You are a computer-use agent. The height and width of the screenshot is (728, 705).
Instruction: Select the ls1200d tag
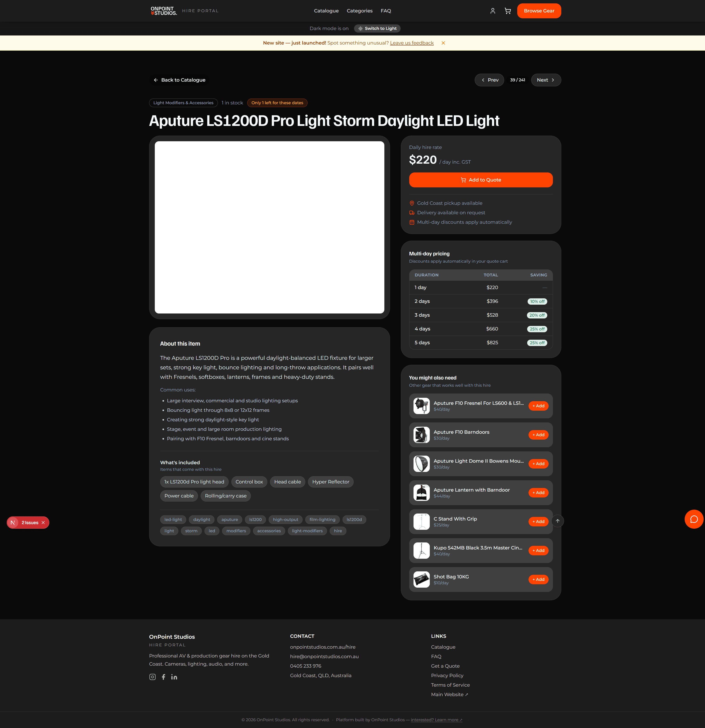(354, 520)
